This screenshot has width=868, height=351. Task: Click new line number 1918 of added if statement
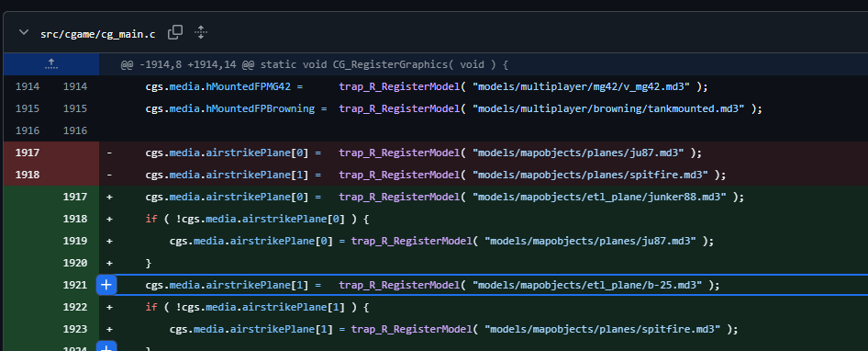(x=74, y=219)
